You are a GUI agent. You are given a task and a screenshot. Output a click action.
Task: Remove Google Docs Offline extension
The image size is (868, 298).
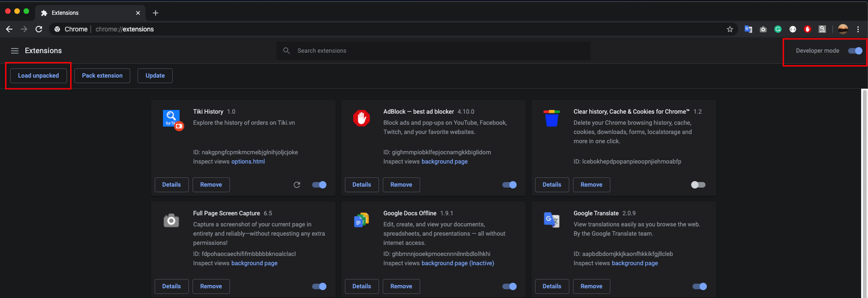tap(401, 286)
